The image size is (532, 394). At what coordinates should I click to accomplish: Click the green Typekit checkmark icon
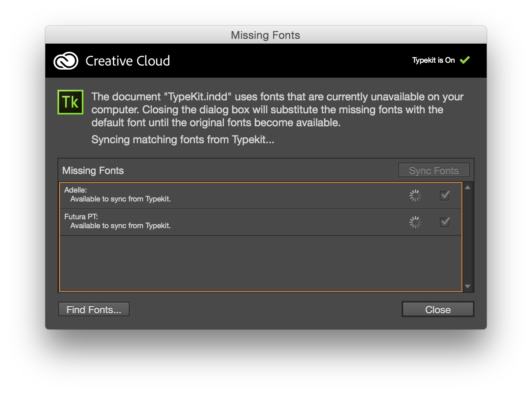coord(465,60)
